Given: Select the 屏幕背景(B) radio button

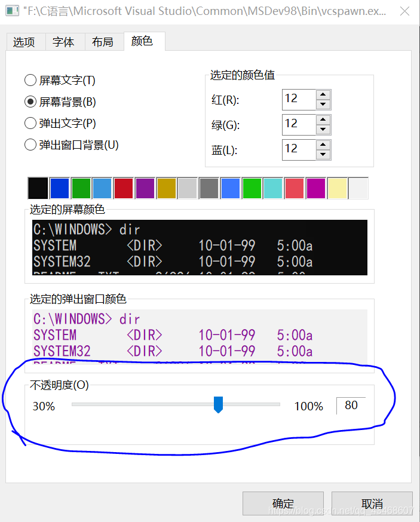Looking at the screenshot, I should [x=60, y=102].
